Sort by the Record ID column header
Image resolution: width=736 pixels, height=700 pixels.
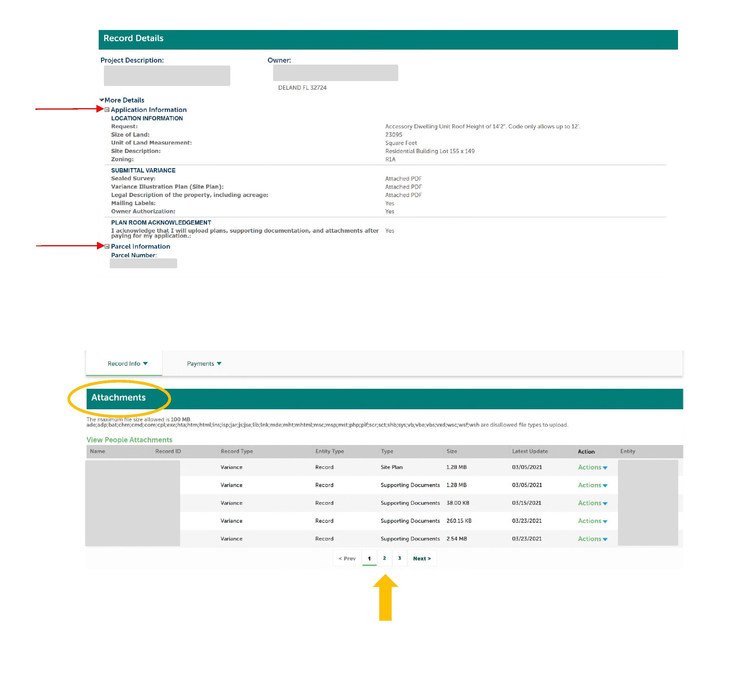click(168, 451)
